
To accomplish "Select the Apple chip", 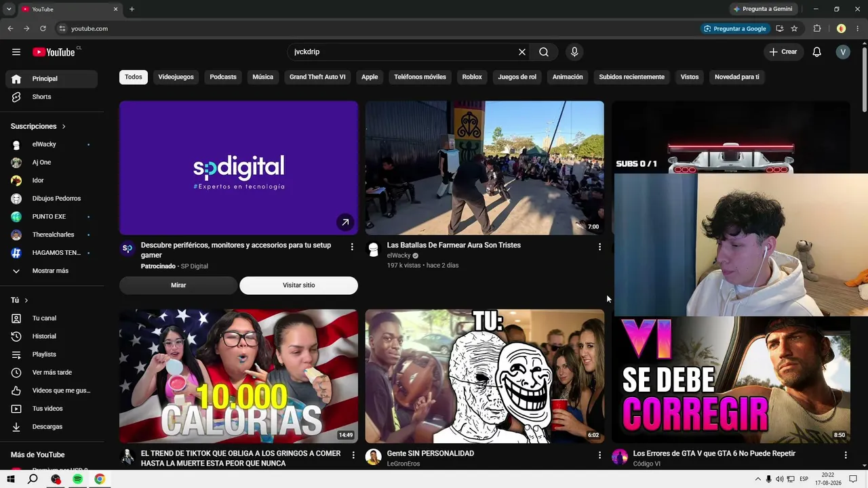I will (370, 77).
